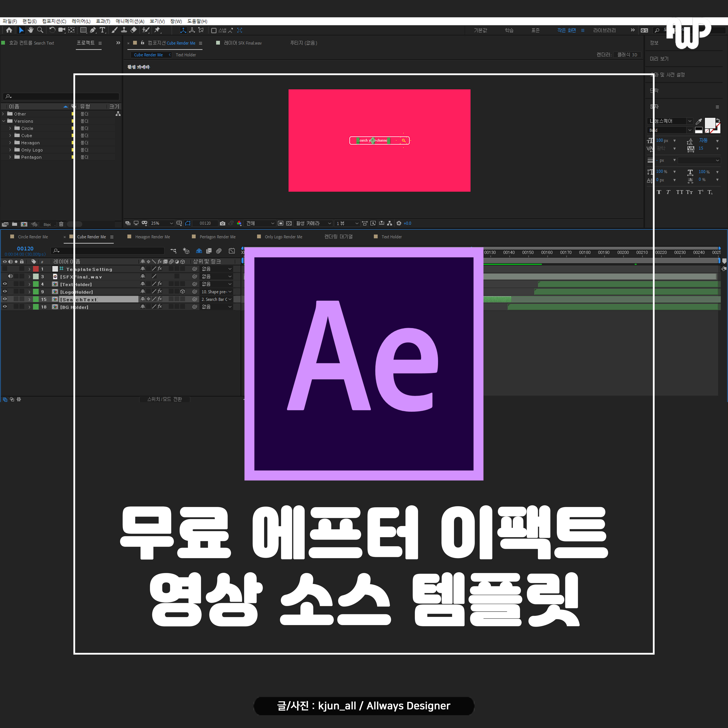This screenshot has width=728, height=728.
Task: Hide the Search Text layer with its eye
Action: [5, 299]
